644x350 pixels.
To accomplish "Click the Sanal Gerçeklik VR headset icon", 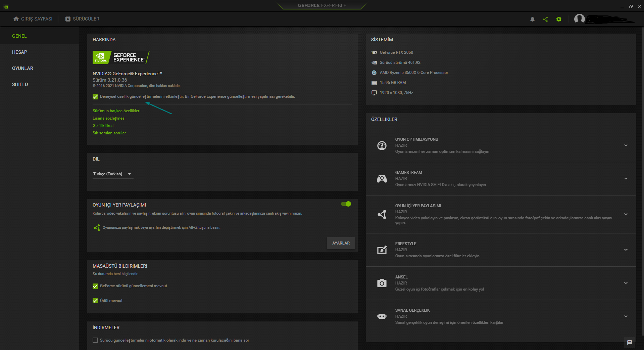I will [x=382, y=316].
